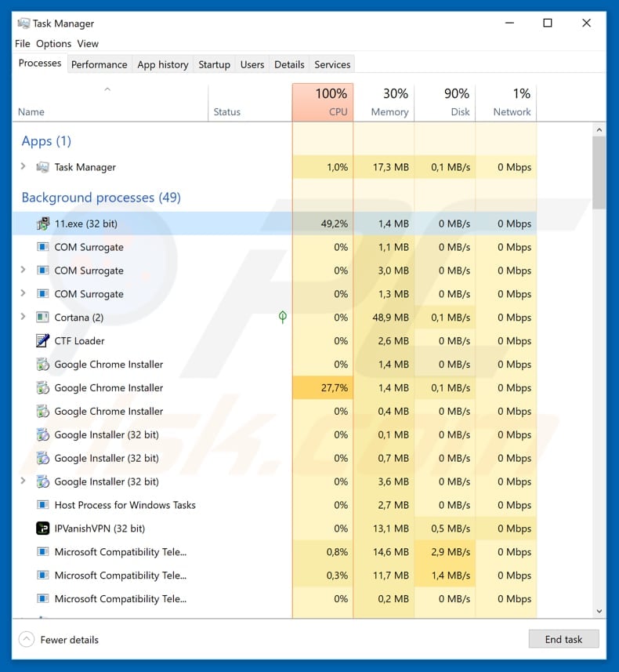Screen dimensions: 619x672
Task: Click the icon of Google Chrome Installer using 27,7% CPU
Action: (42, 388)
